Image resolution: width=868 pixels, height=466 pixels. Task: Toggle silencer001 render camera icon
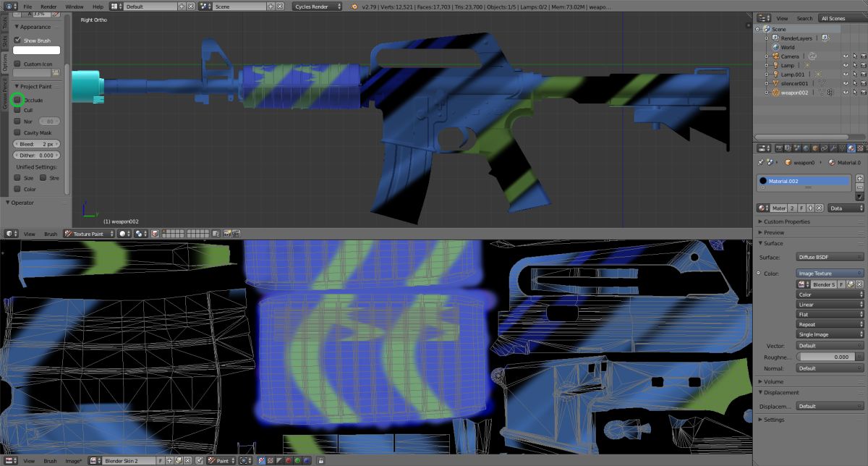point(863,83)
